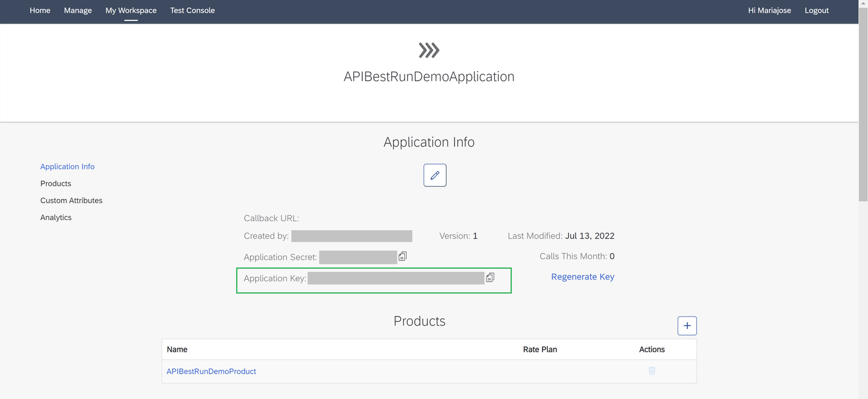Go to Test Console
This screenshot has height=399, width=868.
(192, 10)
